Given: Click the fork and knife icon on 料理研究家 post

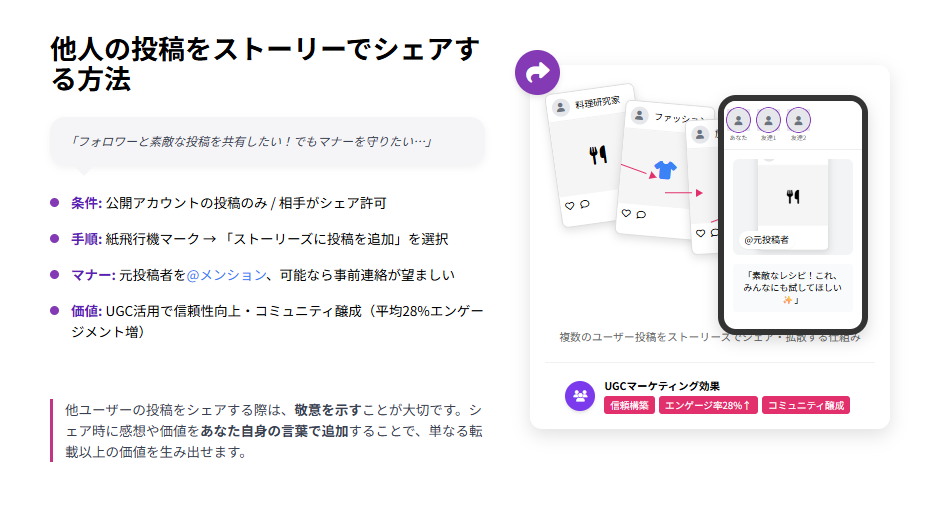Looking at the screenshot, I should [x=598, y=154].
